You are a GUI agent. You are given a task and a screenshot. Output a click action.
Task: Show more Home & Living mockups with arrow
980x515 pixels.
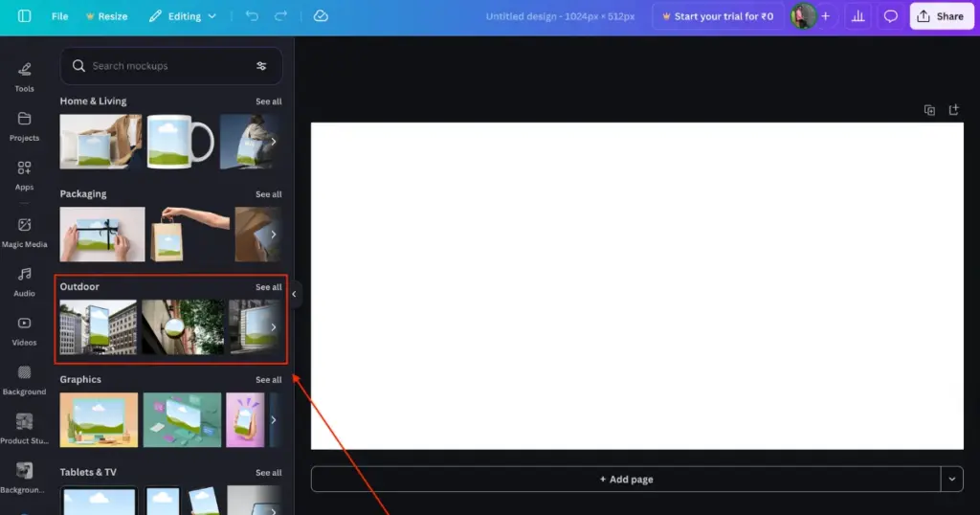273,142
